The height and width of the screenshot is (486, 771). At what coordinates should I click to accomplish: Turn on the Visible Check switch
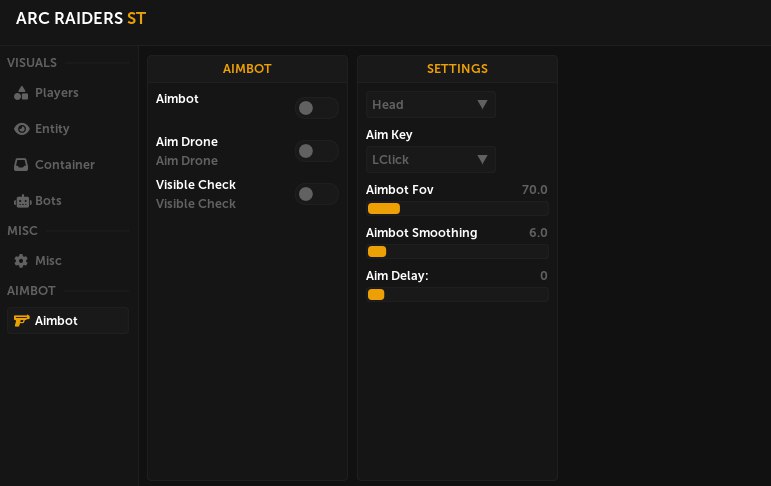[x=316, y=194]
